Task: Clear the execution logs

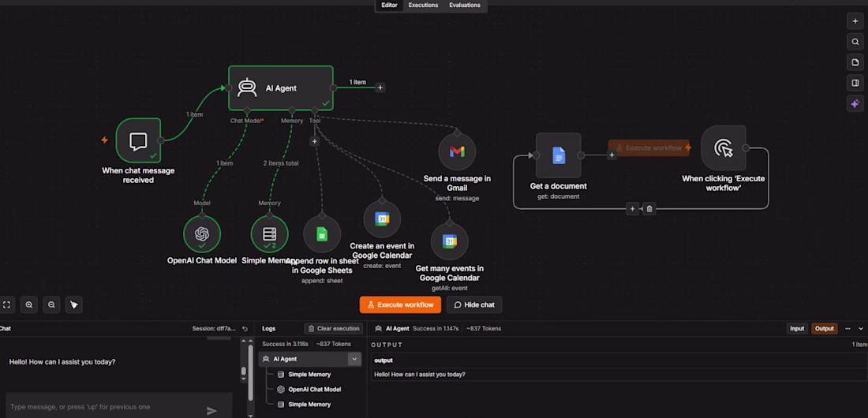Action: pos(334,328)
